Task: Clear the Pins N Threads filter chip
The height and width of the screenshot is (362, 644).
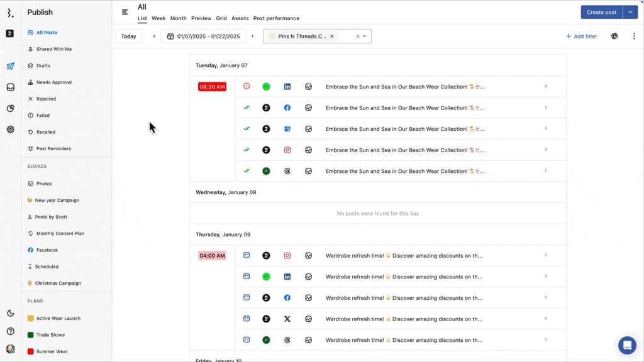Action: coord(331,36)
